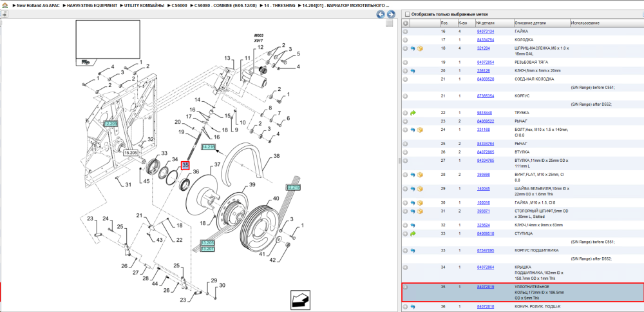This screenshot has height=312, width=644.
Task: Select grey circle marker for КРЫШКА ПОДШИПНИКА row
Action: [405, 267]
